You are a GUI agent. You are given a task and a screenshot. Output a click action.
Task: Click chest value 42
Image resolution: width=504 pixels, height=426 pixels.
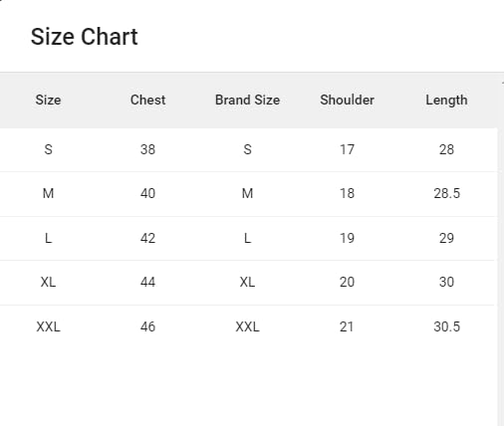[147, 238]
